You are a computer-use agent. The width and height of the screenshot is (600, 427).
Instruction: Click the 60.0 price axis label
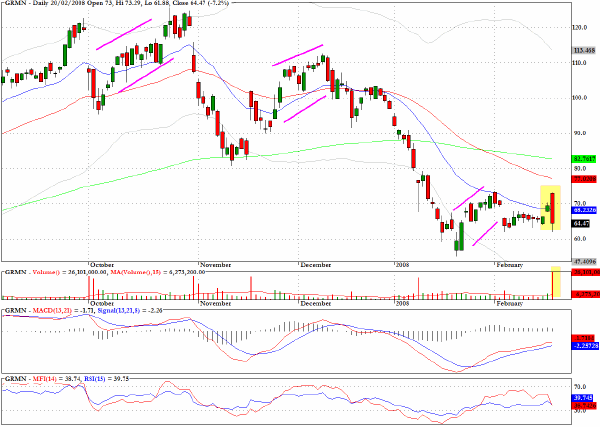click(580, 239)
